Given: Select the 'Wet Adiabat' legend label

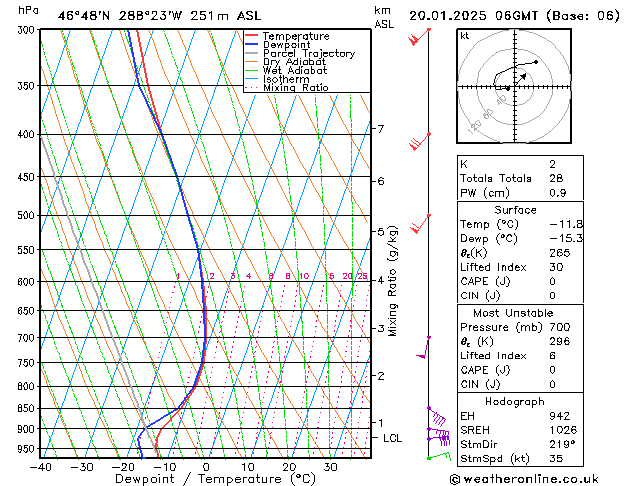Looking at the screenshot, I should pyautogui.click(x=295, y=70).
